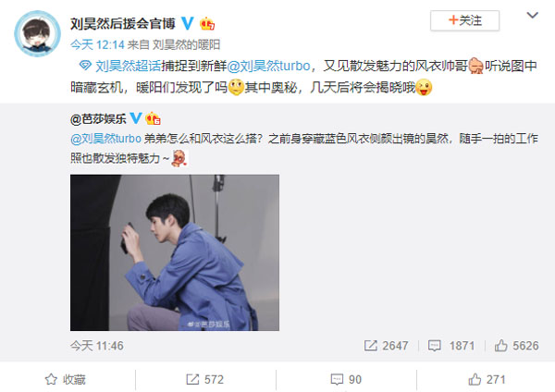Click the diamond super-topic icon before 刘昊然超话

pyautogui.click(x=85, y=66)
